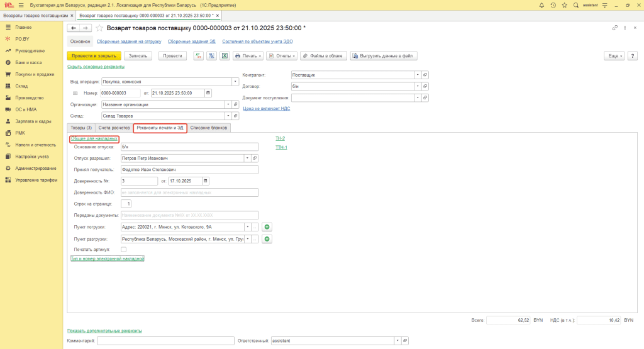Viewport: 644px width, 349px height.
Task: Open the history clock icon
Action: coord(553,5)
